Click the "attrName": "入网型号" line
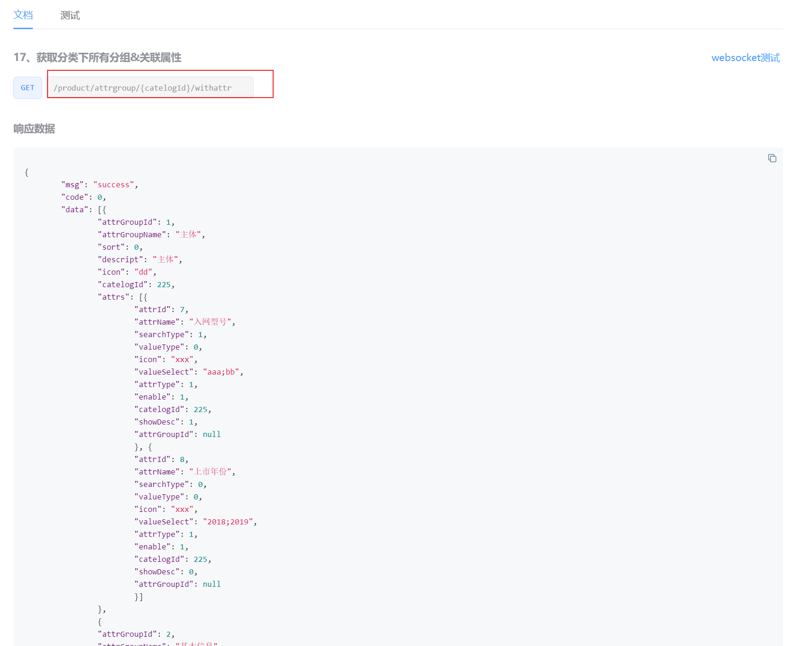The width and height of the screenshot is (812, 646). (x=185, y=322)
